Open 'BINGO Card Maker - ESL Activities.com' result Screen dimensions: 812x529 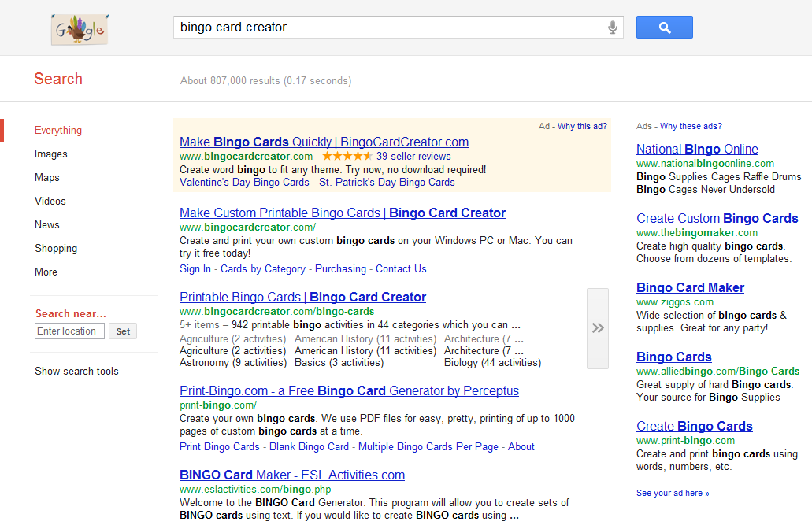292,475
